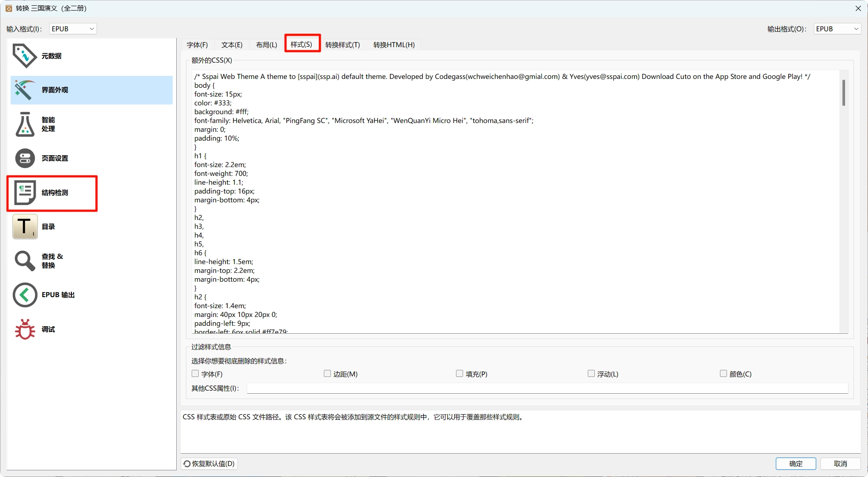
Task: Click the 'padding: 10%;' CSS line
Action: click(x=217, y=138)
